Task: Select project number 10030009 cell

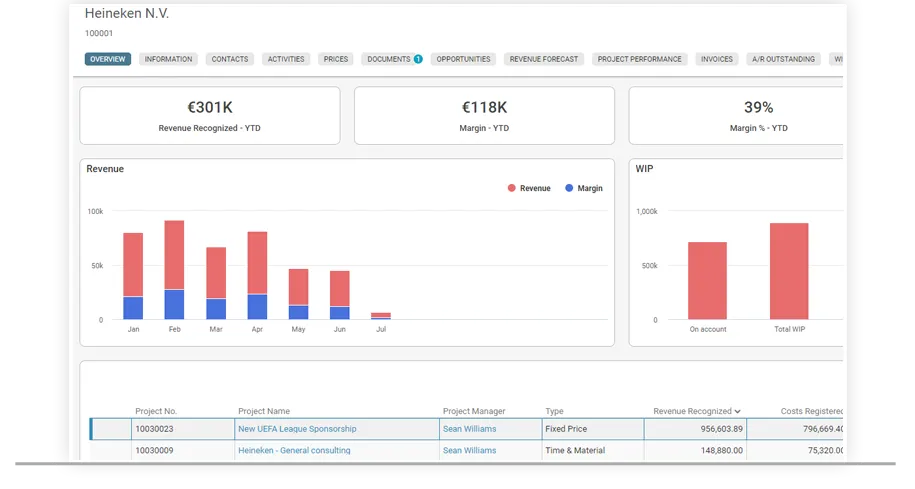Action: coord(183,450)
